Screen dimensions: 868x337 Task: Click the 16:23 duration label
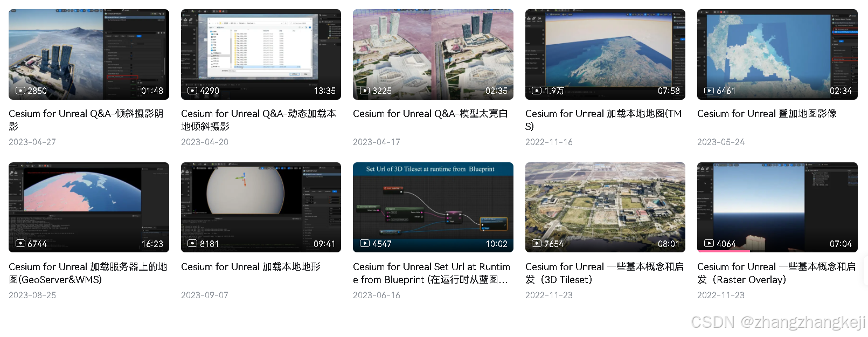tap(152, 244)
